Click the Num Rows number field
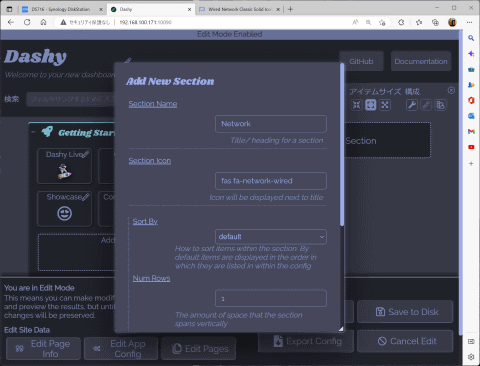This screenshot has width=480, height=366. coord(271,298)
